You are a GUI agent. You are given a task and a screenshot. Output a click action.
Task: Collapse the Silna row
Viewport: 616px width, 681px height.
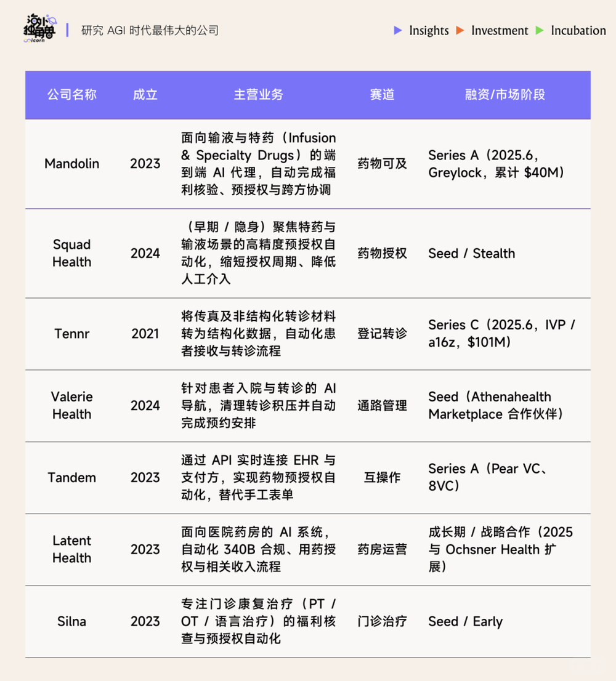pos(72,621)
